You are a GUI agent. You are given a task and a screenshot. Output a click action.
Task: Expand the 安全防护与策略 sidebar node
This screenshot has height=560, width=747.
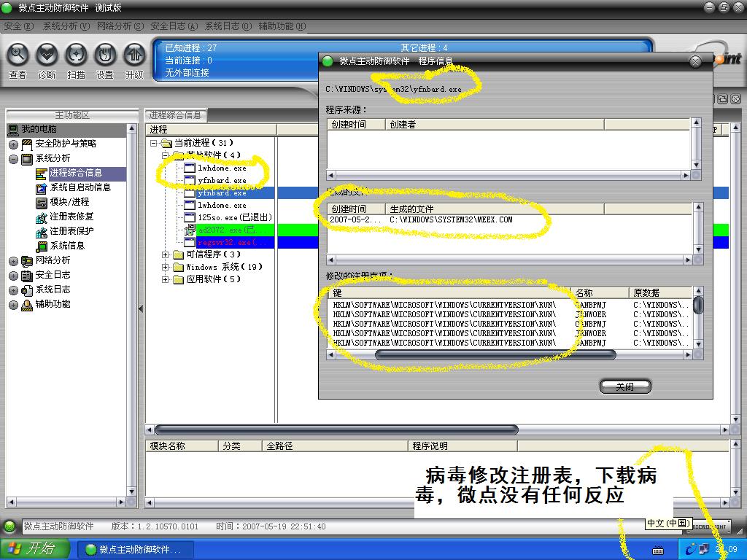(x=13, y=144)
